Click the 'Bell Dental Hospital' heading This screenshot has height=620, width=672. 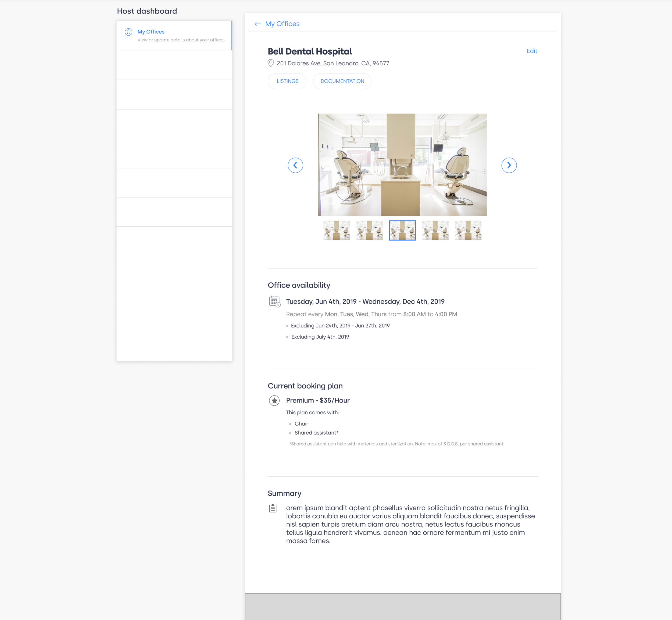click(309, 51)
